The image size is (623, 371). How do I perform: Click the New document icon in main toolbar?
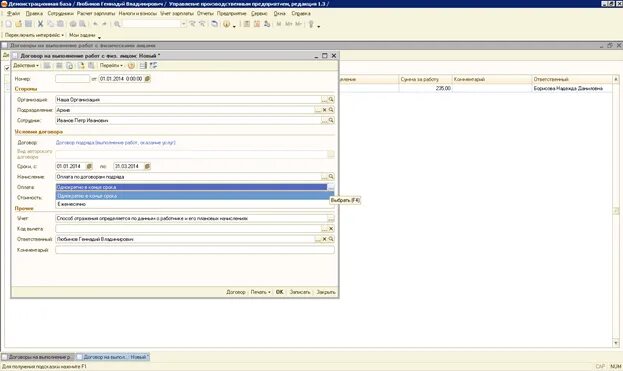8,24
